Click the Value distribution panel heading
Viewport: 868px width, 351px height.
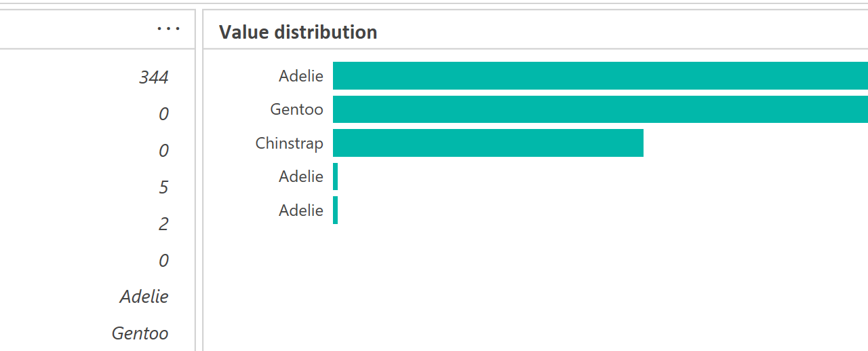pyautogui.click(x=298, y=32)
